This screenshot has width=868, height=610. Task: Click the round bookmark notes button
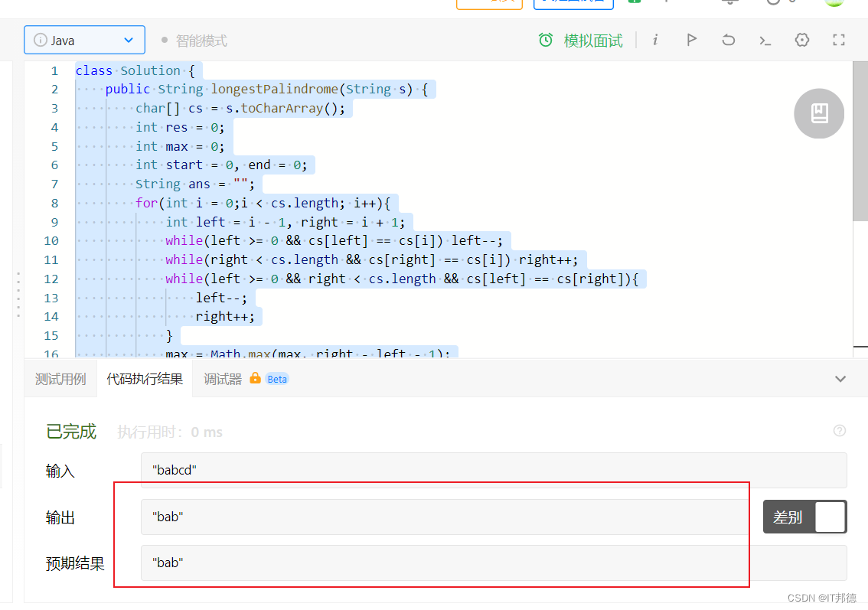point(819,113)
